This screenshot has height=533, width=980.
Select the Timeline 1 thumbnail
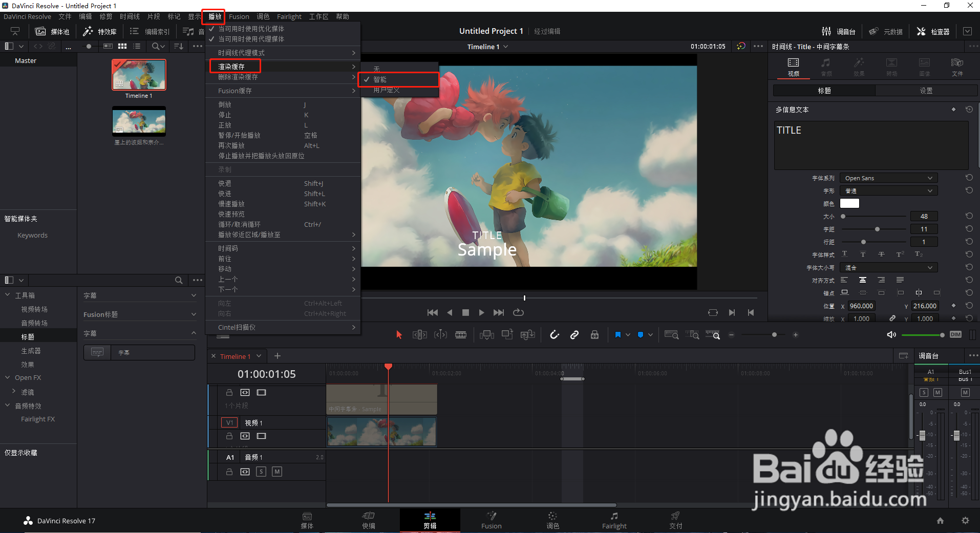[139, 75]
